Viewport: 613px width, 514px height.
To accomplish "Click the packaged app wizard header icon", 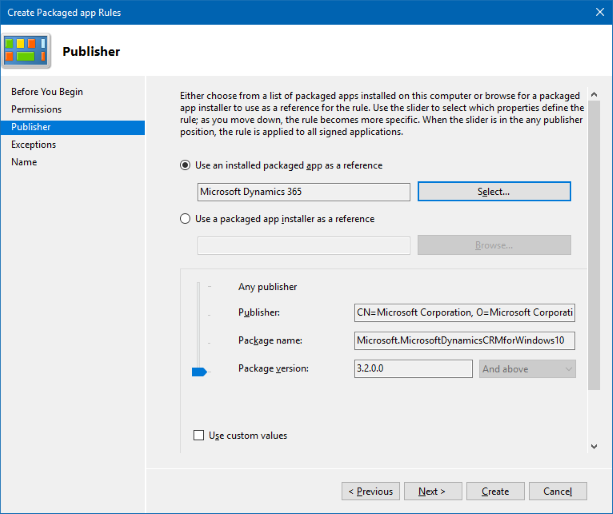I will 27,50.
